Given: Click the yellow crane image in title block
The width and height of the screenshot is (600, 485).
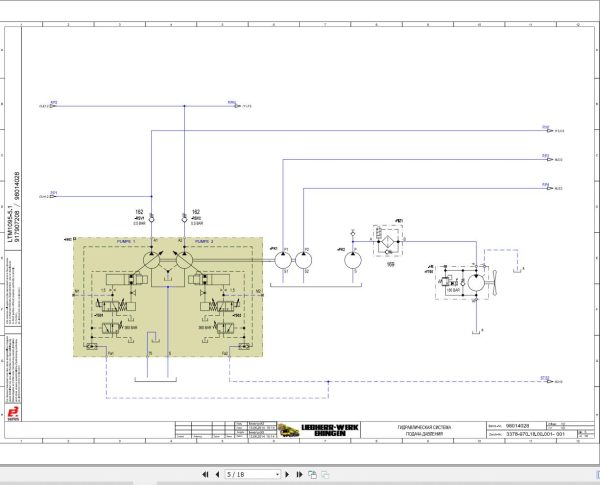Looking at the screenshot, I should coord(289,430).
